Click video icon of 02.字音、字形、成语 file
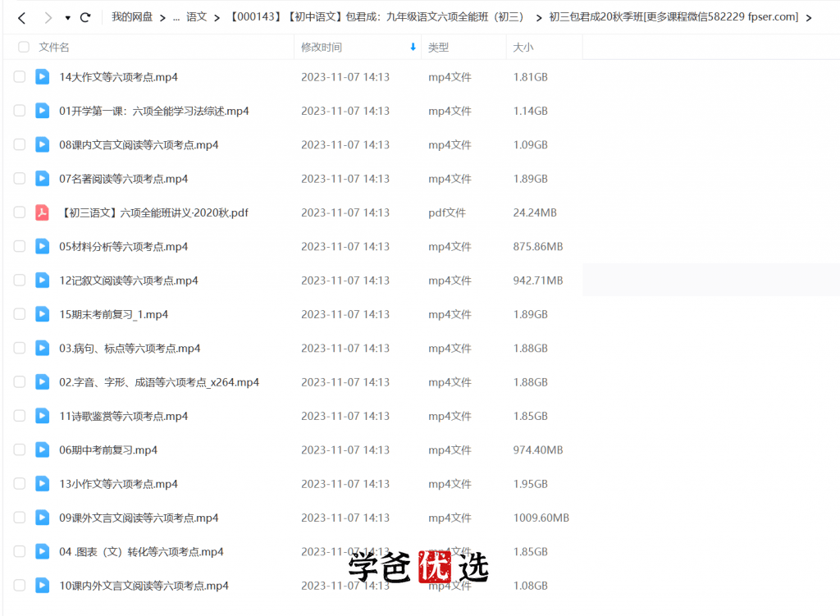 (x=43, y=382)
